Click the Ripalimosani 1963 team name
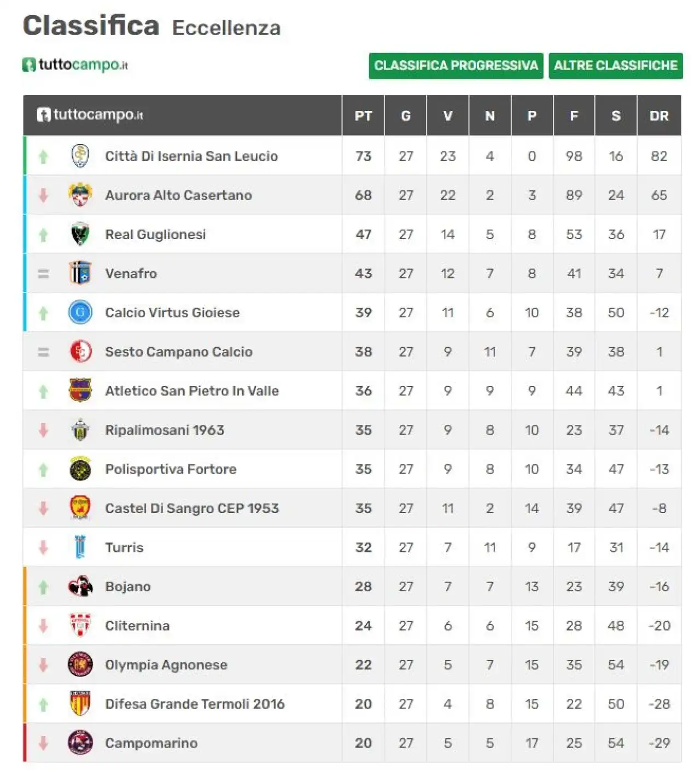The width and height of the screenshot is (700, 770). click(165, 430)
